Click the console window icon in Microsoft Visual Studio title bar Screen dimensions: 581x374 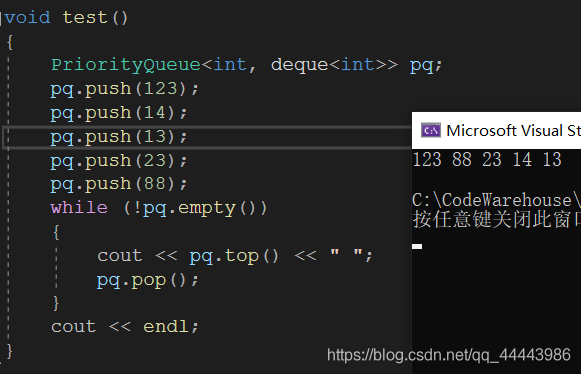pyautogui.click(x=431, y=130)
